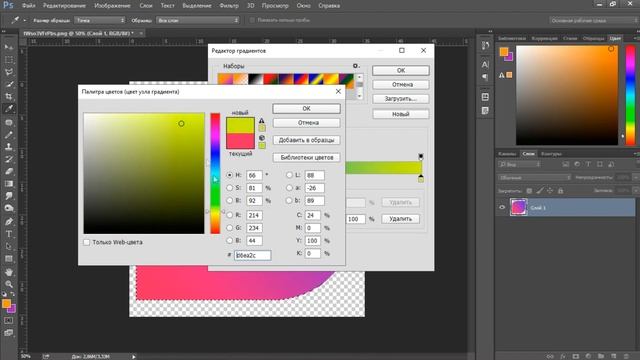Select the Zoom tool
Screen dimensions: 640x360
click(x=9, y=284)
